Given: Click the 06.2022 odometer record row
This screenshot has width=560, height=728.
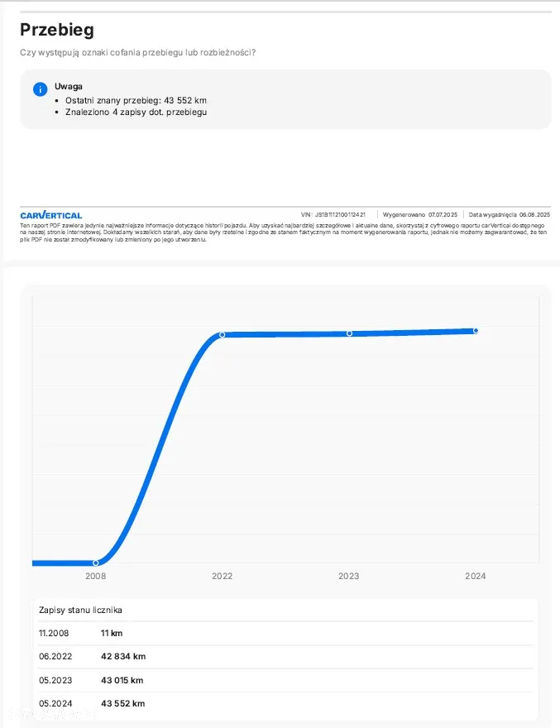Looking at the screenshot, I should click(285, 657).
